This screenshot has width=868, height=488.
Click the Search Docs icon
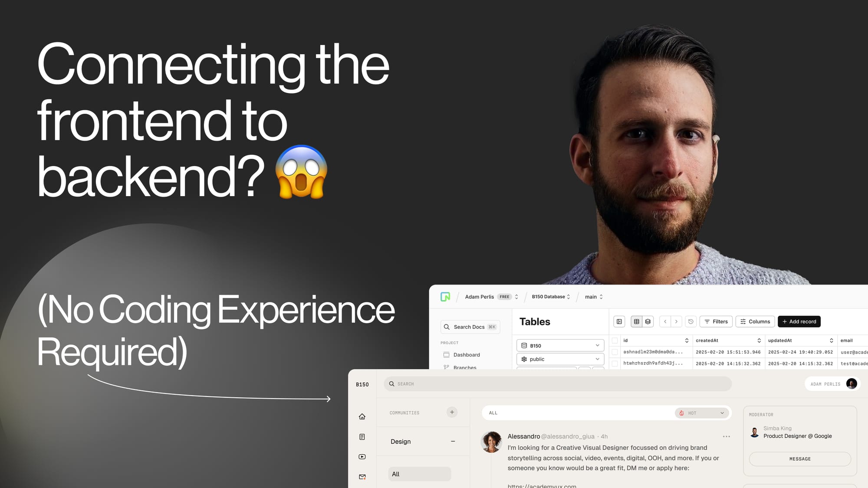[447, 327]
